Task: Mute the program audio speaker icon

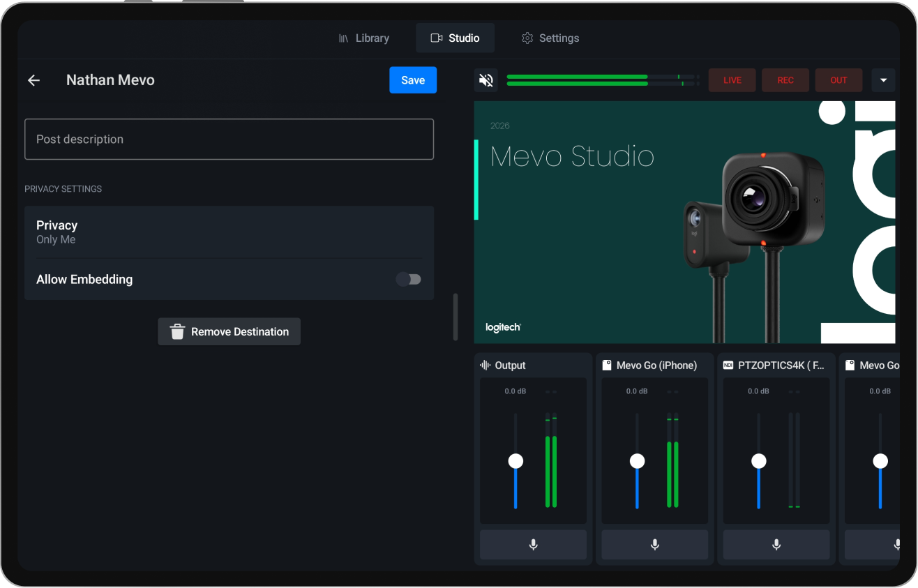Action: pos(486,80)
